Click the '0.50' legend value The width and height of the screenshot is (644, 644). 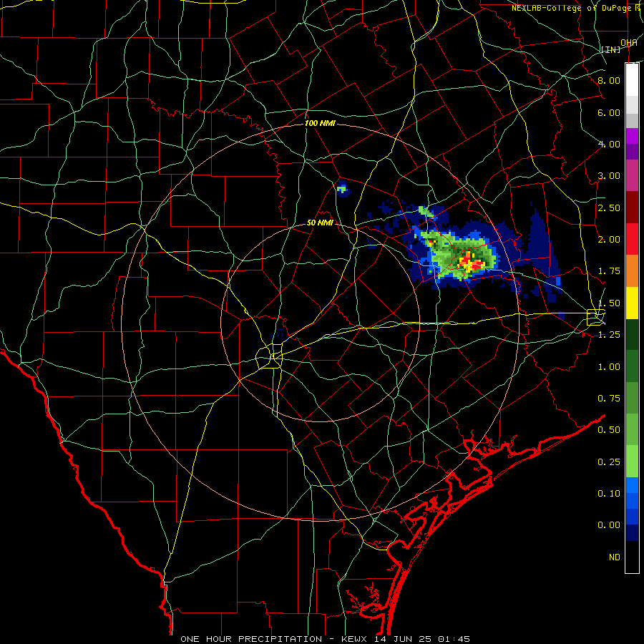tap(609, 430)
